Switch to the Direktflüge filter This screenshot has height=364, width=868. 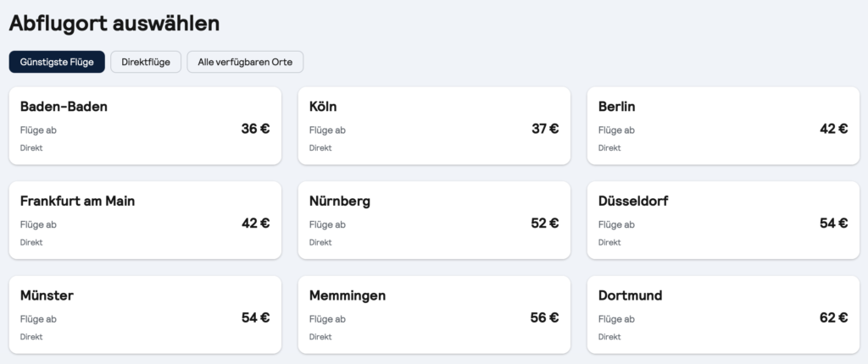point(146,62)
